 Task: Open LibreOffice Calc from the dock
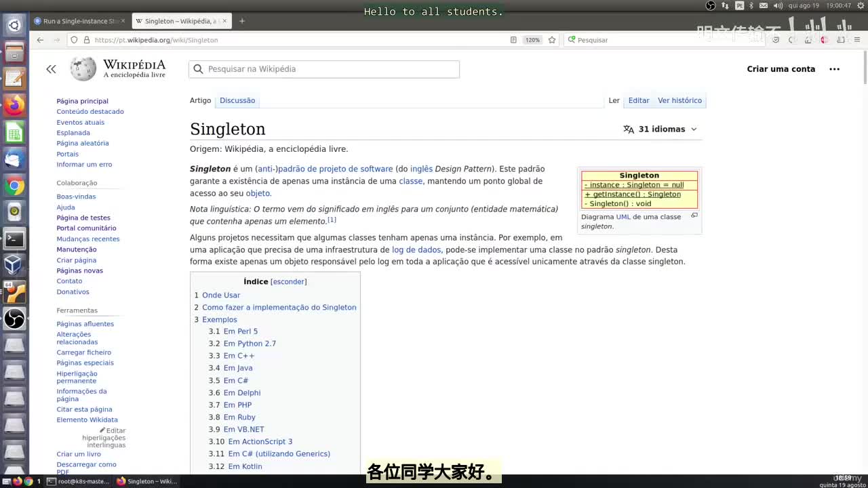[x=14, y=132]
